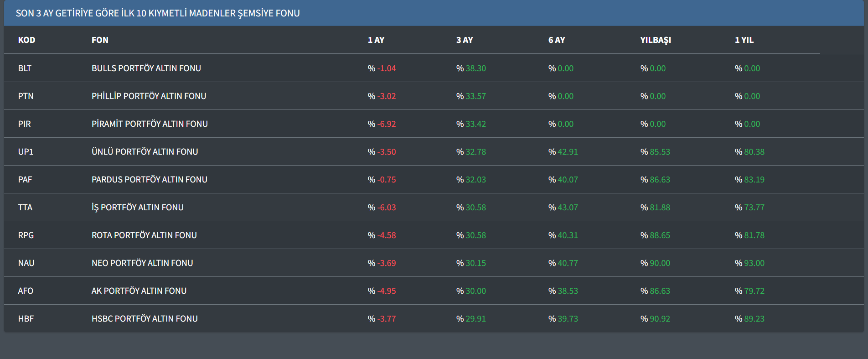Screen dimensions: 868x359
Task: Select ROTA PORTFÖY ALTIN FONU
Action: click(144, 235)
